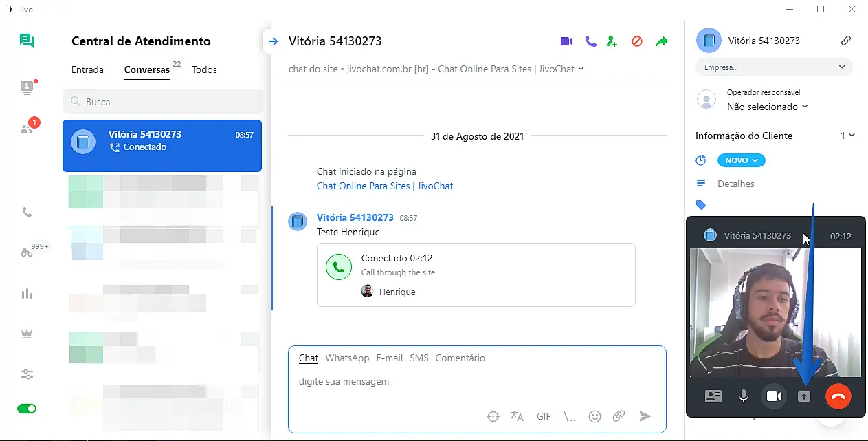Hang up the call with red button
The height and width of the screenshot is (441, 868).
838,396
